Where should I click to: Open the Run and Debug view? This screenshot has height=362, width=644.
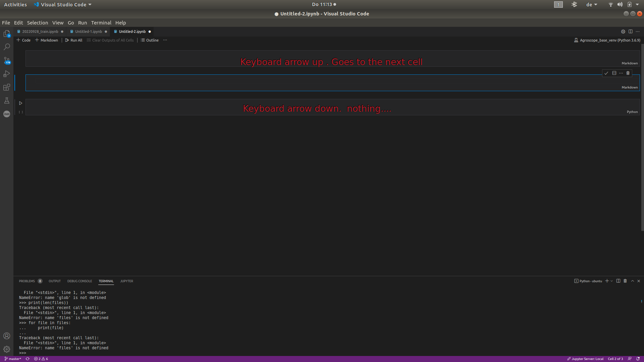(x=7, y=74)
